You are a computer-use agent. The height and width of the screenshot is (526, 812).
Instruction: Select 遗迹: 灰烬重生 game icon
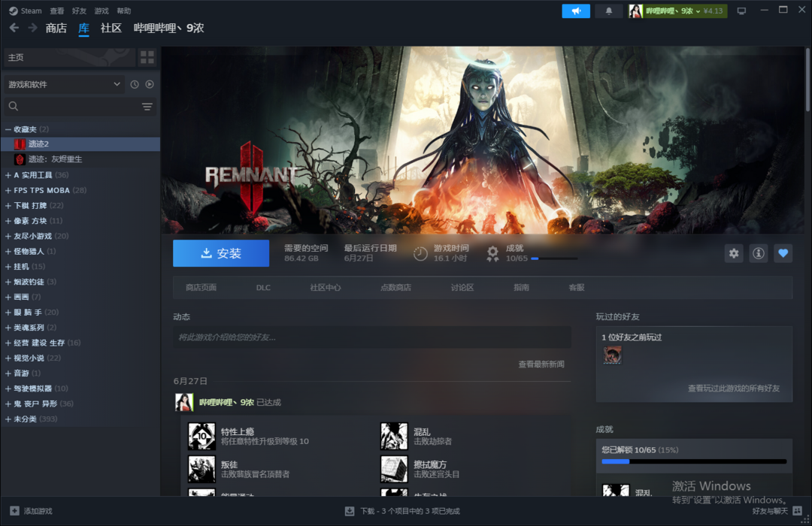point(20,159)
